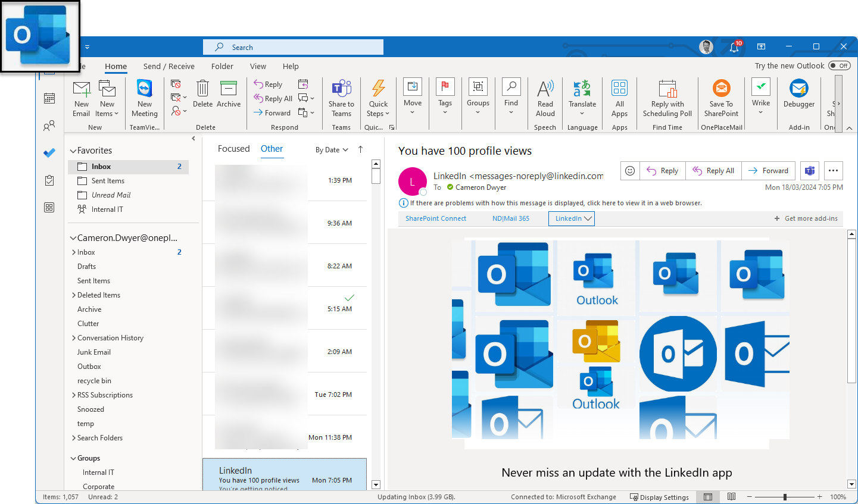Viewport: 858px width, 504px height.
Task: Click the emoji reaction smiley button
Action: click(630, 171)
